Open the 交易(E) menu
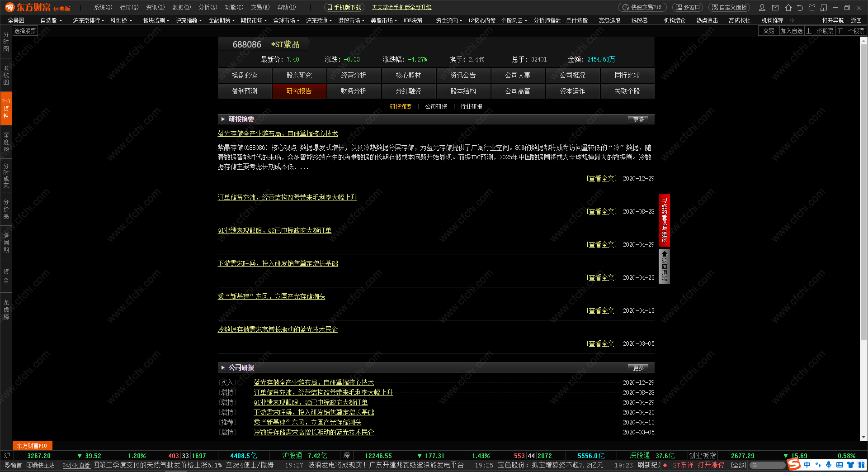 coord(260,7)
